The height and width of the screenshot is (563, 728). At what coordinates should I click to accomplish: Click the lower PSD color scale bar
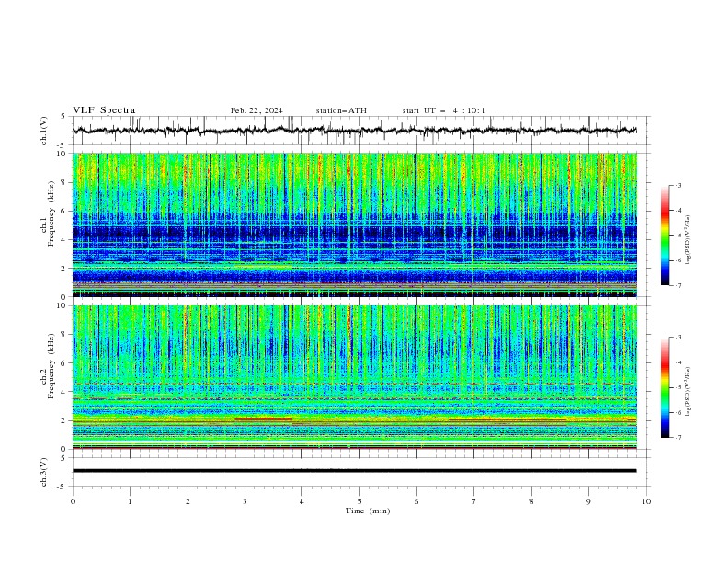pyautogui.click(x=665, y=387)
